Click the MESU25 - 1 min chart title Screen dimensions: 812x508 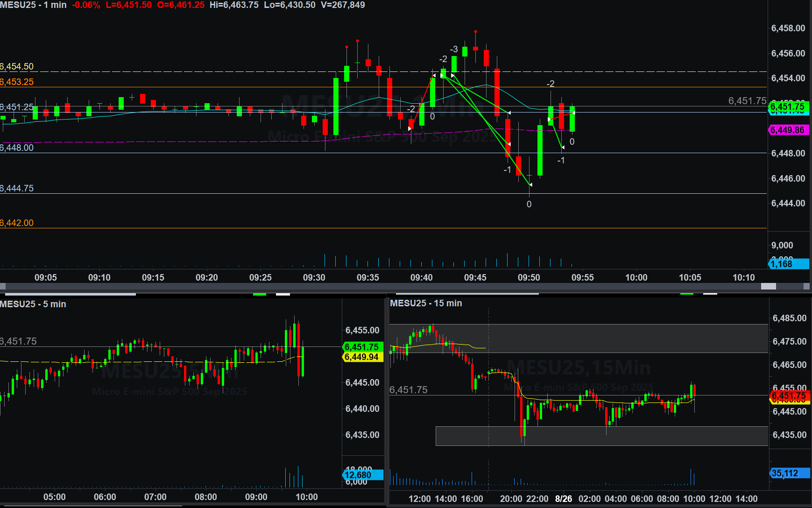(33, 5)
